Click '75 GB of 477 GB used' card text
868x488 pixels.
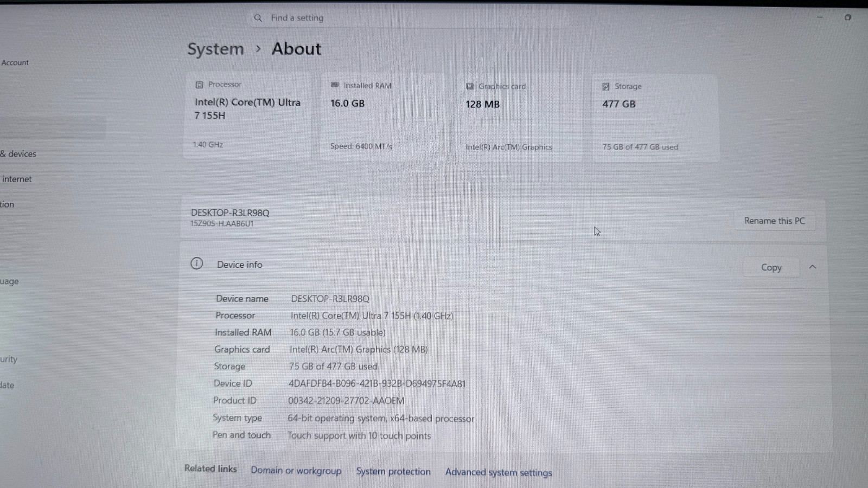(x=640, y=147)
